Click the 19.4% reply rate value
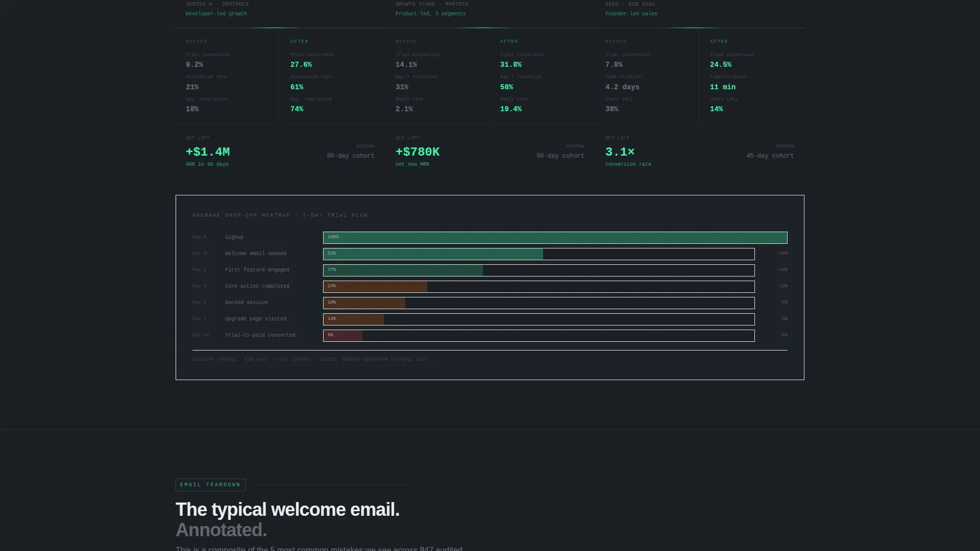 pos(511,109)
